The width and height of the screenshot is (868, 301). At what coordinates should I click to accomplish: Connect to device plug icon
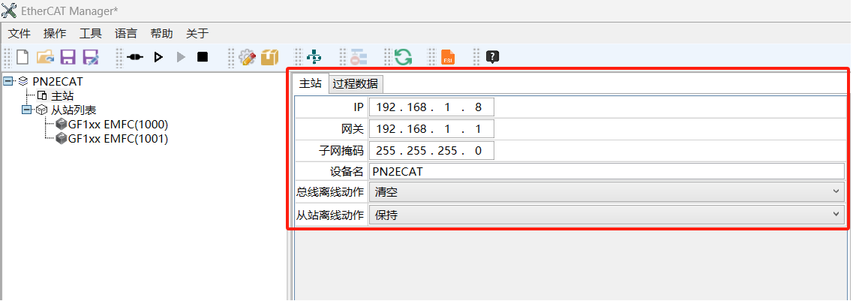click(135, 56)
